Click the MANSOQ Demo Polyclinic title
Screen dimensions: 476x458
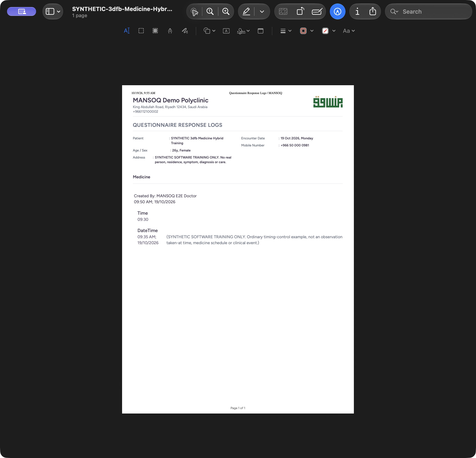[x=170, y=100]
